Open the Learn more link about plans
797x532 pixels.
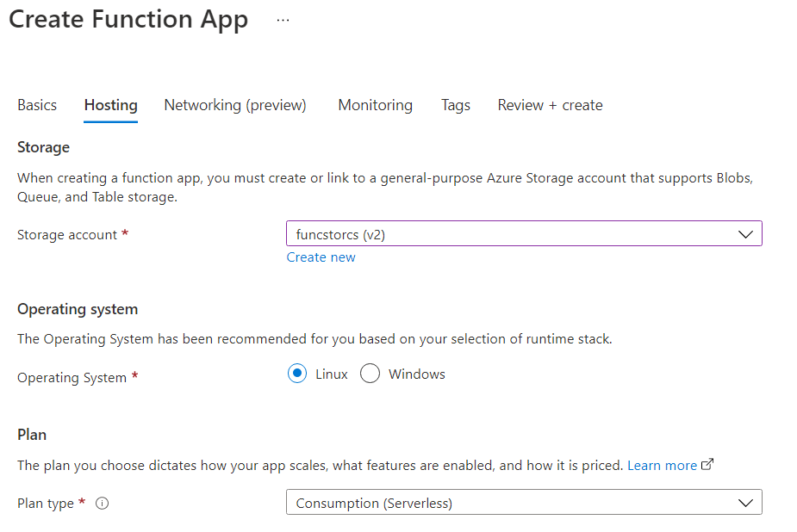(x=662, y=465)
